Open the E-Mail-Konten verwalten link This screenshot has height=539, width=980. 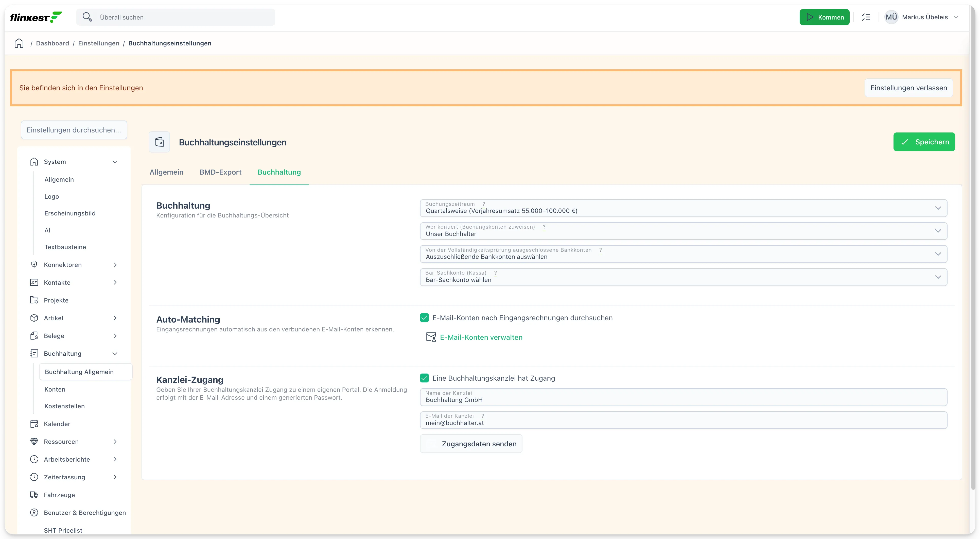pos(481,337)
